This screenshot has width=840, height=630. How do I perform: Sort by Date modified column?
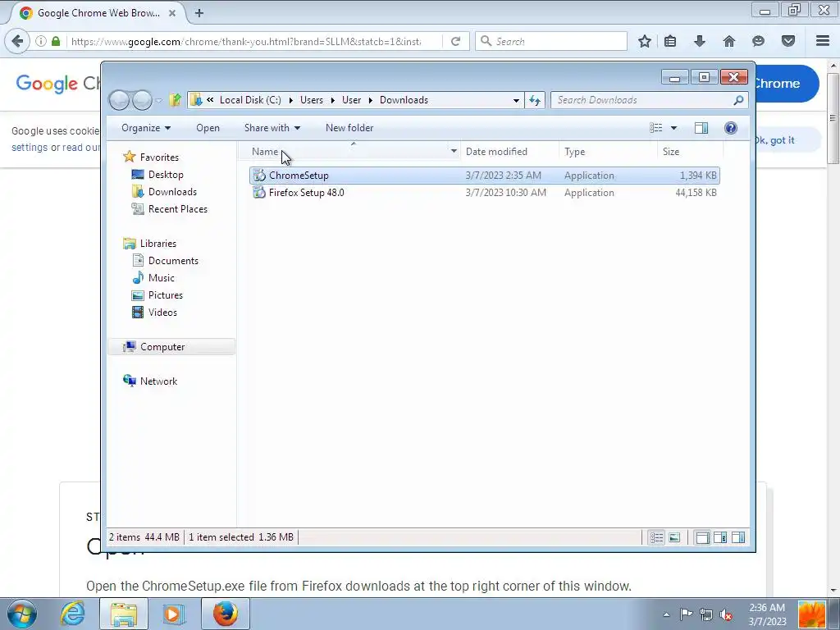click(496, 152)
